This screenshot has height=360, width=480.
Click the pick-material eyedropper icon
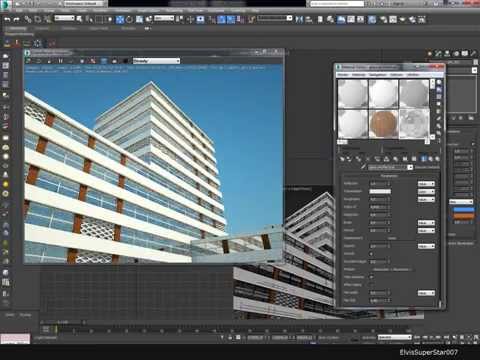tap(363, 167)
